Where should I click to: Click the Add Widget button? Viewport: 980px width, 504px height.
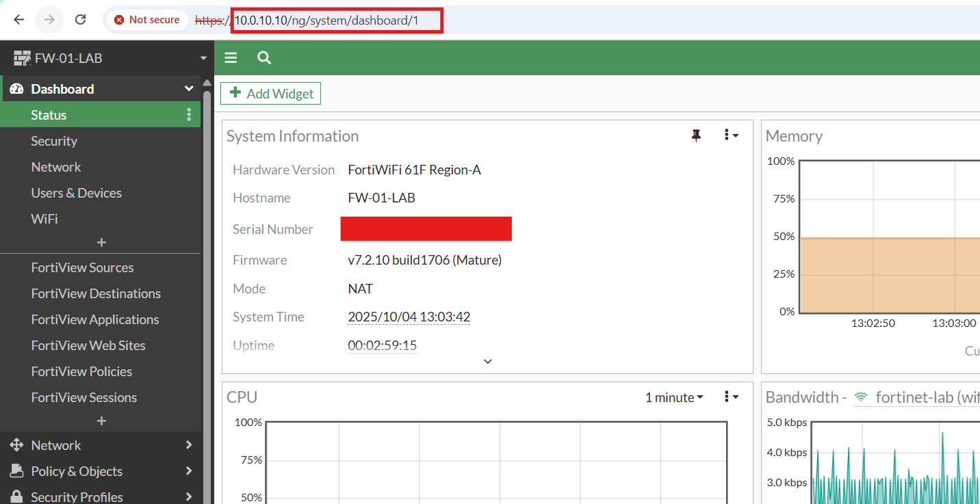(x=271, y=94)
